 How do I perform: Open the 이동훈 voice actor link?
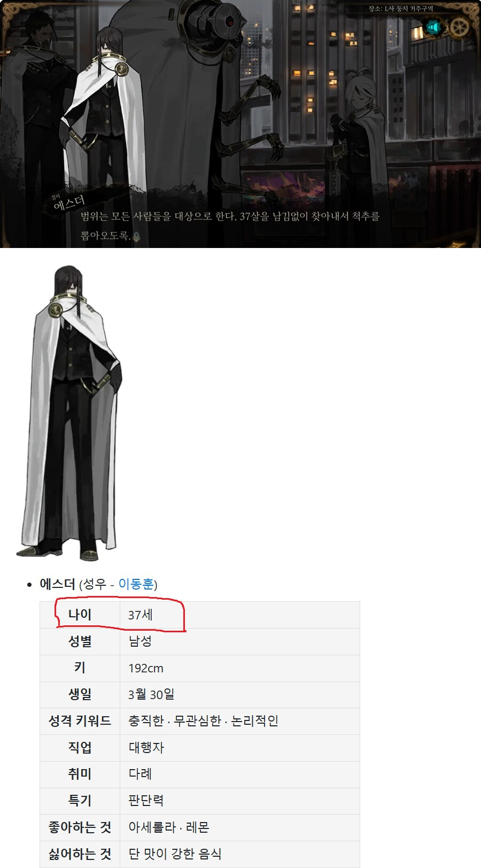click(136, 584)
